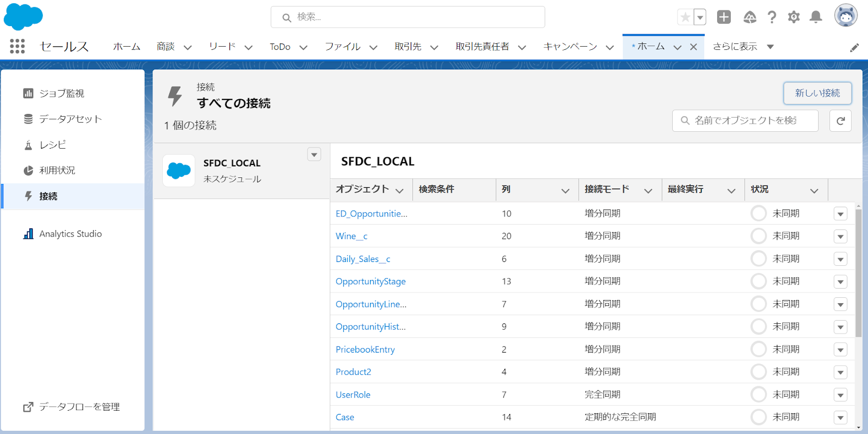The height and width of the screenshot is (434, 868).
Task: Expand the さらに表示 menu
Action: 743,47
